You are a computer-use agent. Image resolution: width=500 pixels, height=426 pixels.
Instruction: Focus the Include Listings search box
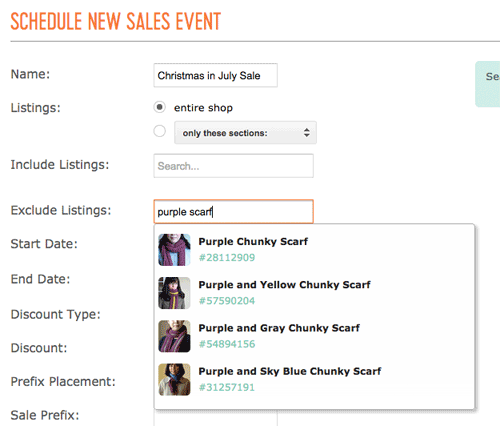coord(233,166)
